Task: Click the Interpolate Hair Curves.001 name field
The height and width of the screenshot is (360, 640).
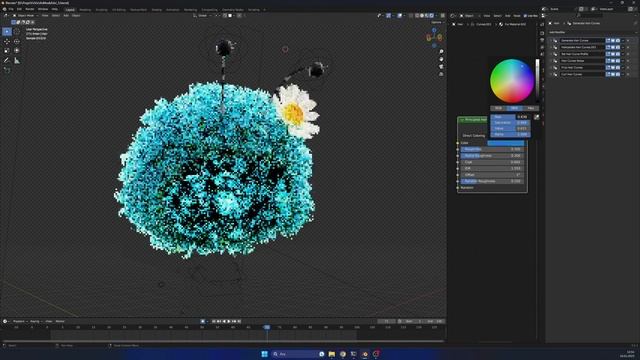Action: [x=582, y=47]
